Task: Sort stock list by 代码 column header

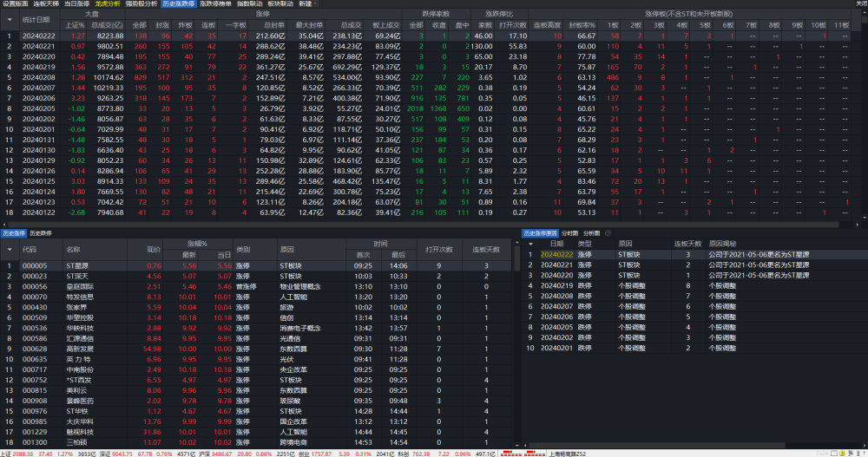Action: click(x=30, y=250)
